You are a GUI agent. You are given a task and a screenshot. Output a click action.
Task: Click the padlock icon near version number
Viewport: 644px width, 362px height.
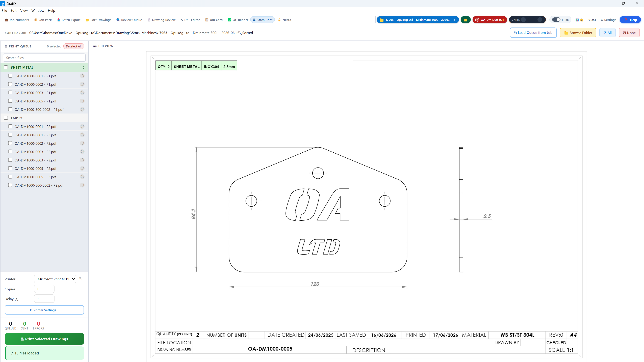[x=581, y=20]
